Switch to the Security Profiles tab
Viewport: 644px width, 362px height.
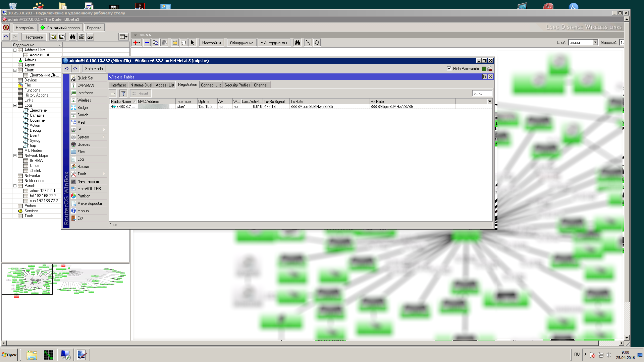pyautogui.click(x=237, y=85)
